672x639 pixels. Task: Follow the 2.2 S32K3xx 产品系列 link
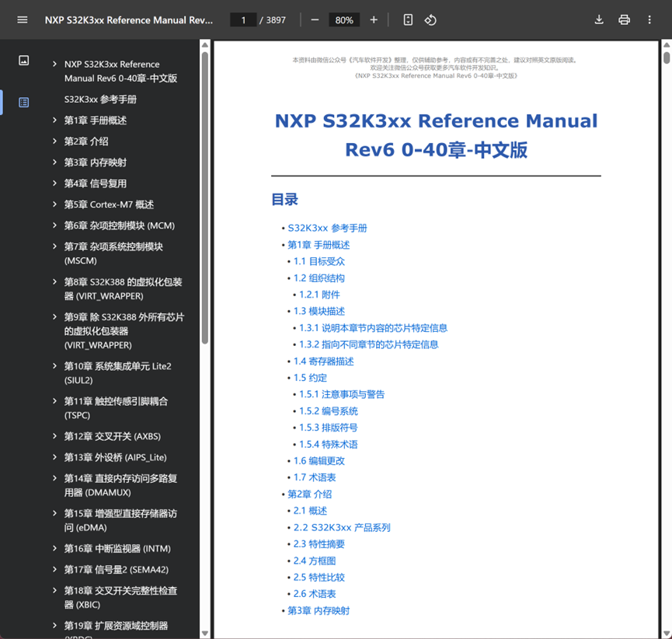342,528
